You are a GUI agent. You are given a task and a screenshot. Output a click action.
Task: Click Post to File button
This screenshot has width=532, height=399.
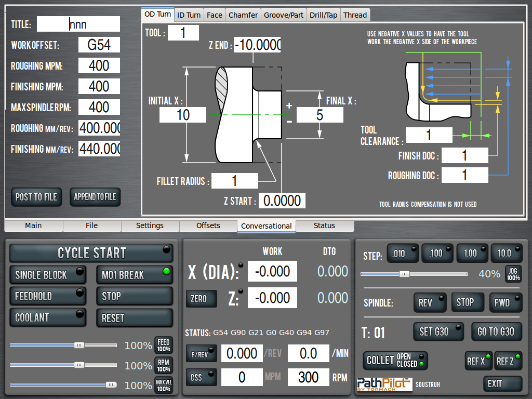pyautogui.click(x=36, y=197)
